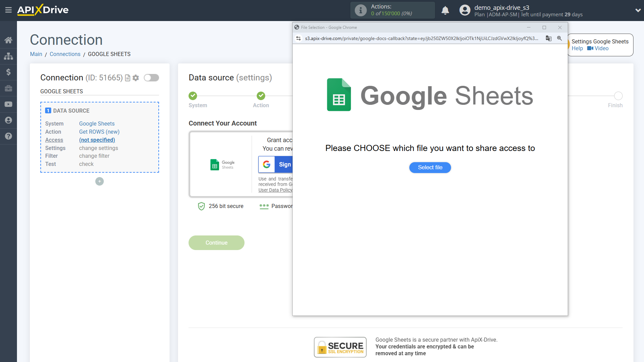Click the Access label link
The width and height of the screenshot is (644, 362).
click(54, 140)
